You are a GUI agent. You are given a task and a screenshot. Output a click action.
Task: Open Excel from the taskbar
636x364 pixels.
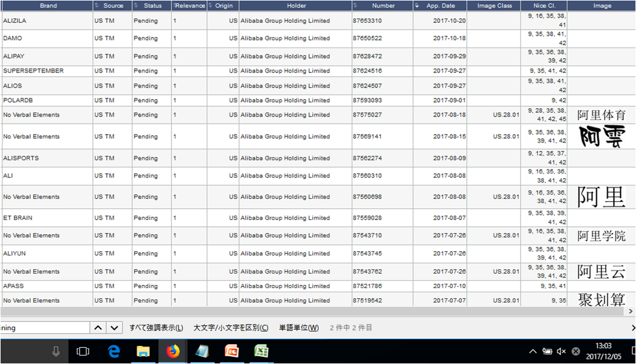coord(261,351)
